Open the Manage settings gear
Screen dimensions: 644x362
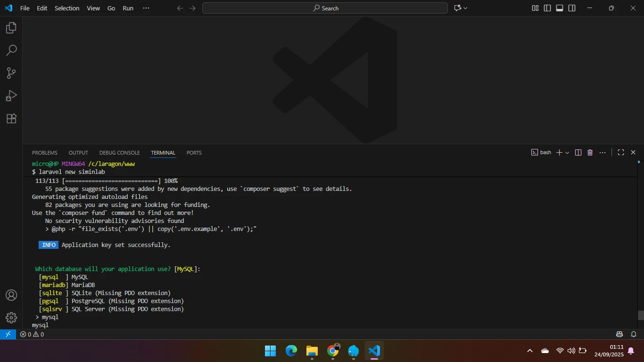pos(11,318)
